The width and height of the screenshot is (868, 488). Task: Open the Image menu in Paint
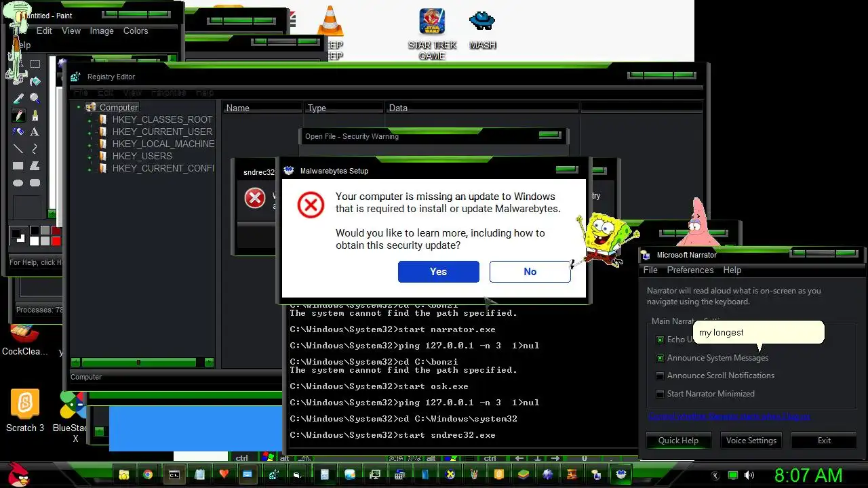point(102,30)
